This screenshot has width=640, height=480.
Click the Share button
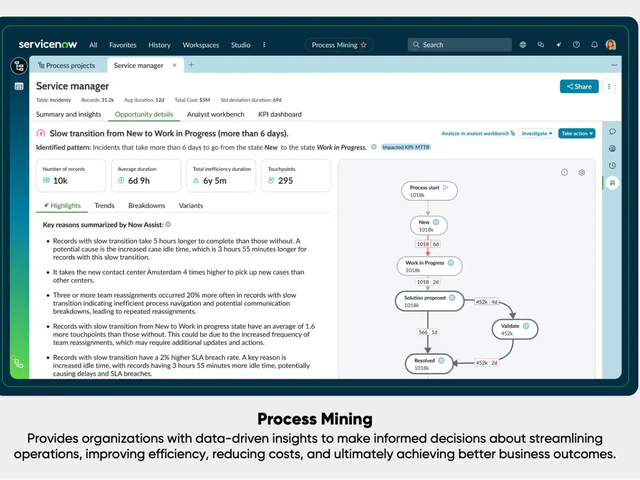[579, 87]
